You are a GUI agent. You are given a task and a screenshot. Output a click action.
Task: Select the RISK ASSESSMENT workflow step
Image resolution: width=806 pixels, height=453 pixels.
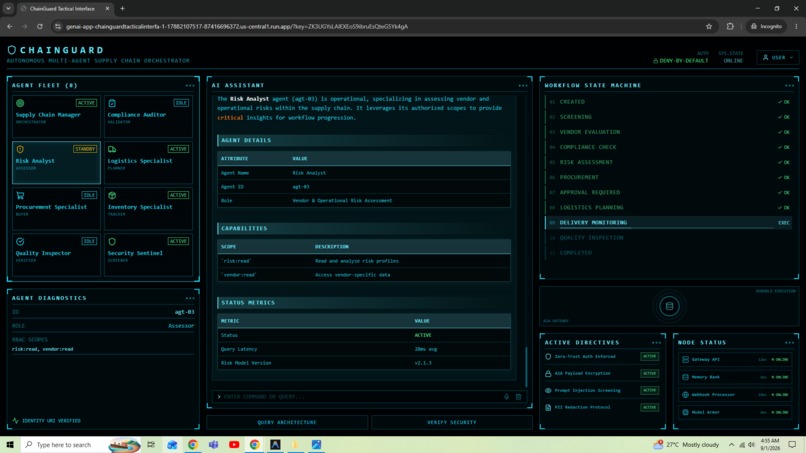[x=669, y=162]
